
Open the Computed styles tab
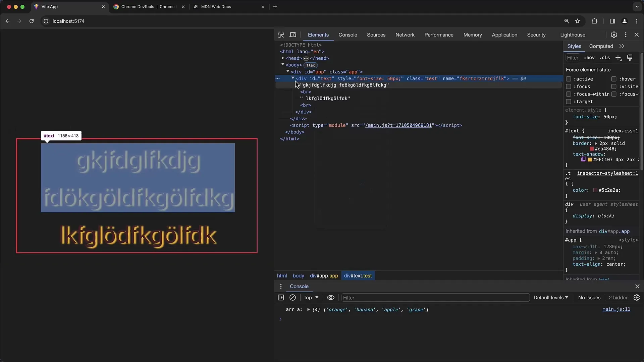[x=601, y=46]
